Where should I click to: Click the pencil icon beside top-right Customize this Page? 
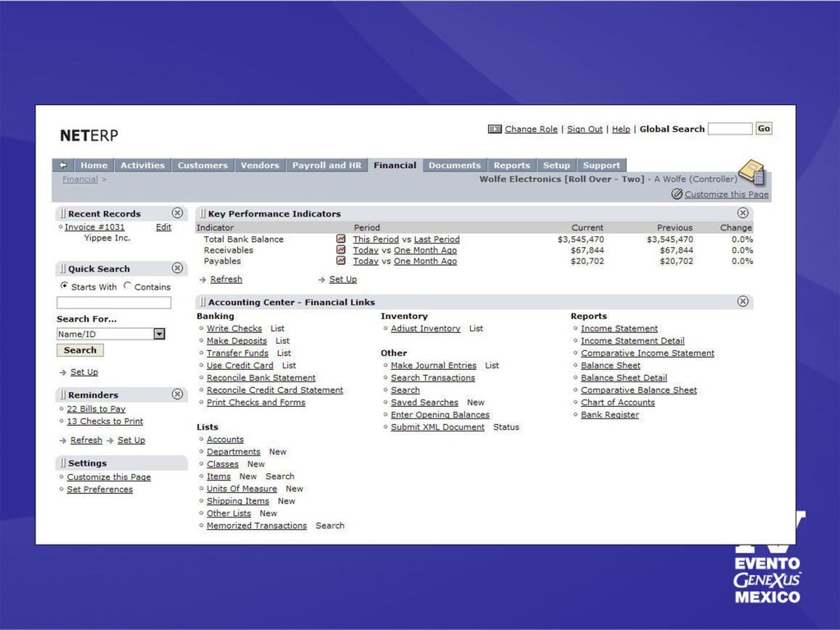click(x=677, y=194)
